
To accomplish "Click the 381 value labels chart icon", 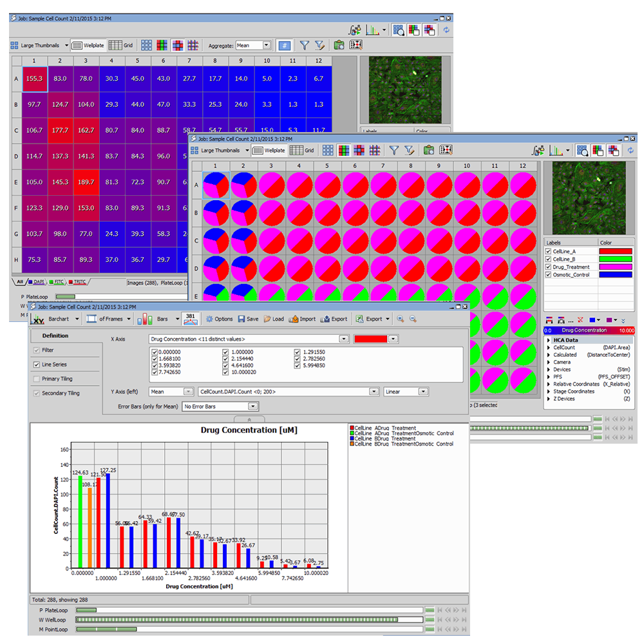I will coord(191,319).
